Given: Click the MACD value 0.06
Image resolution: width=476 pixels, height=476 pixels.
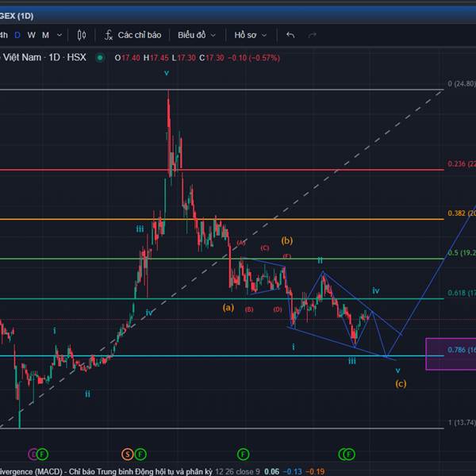Looking at the screenshot, I should coord(271,472).
